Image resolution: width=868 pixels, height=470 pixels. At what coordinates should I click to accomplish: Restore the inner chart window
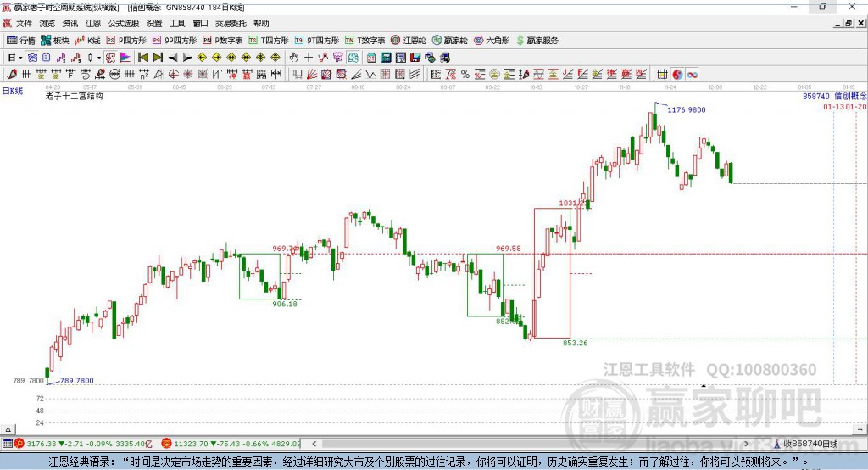click(849, 23)
